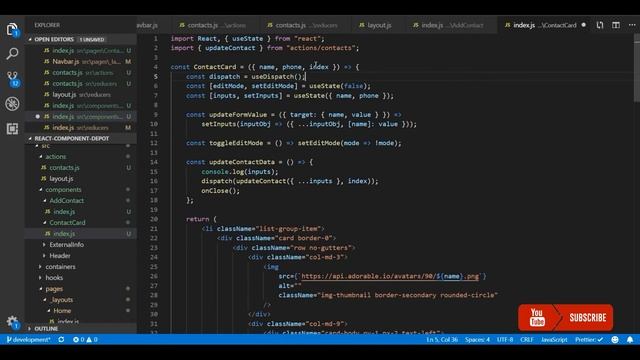Click the feedback smiley icon

(x=615, y=340)
